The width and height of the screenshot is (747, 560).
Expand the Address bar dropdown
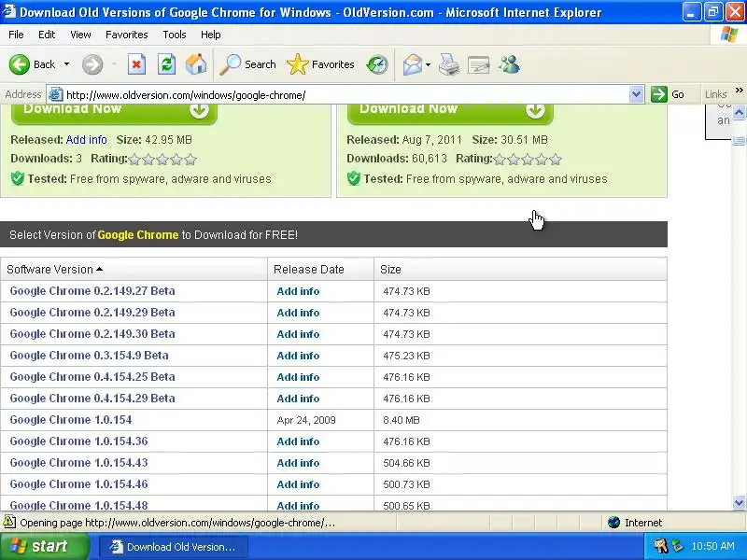coord(636,94)
